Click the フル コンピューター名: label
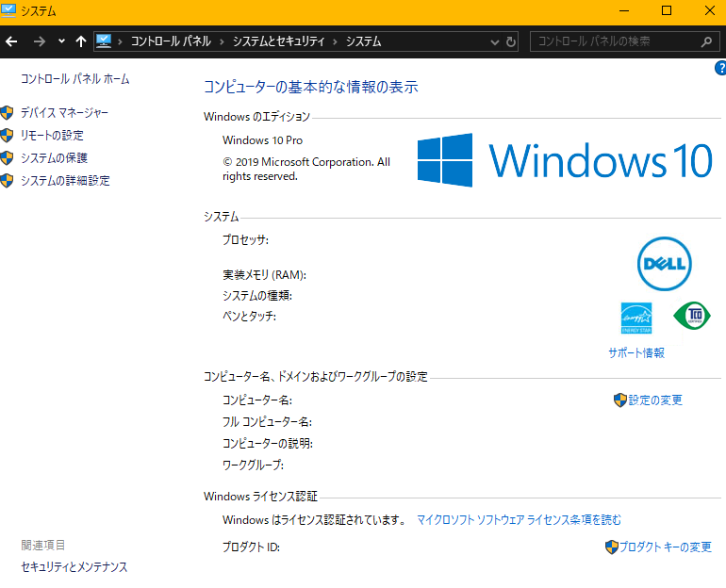The image size is (726, 588). tap(267, 422)
